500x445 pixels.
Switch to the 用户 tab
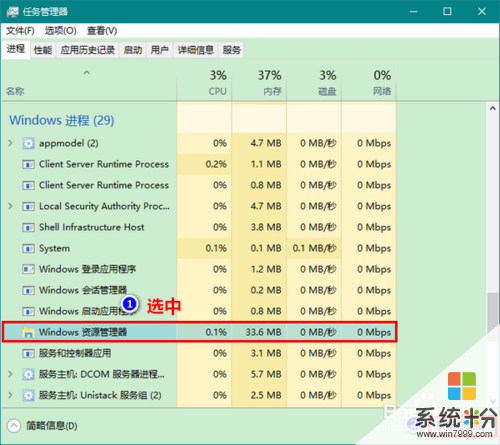[x=159, y=50]
